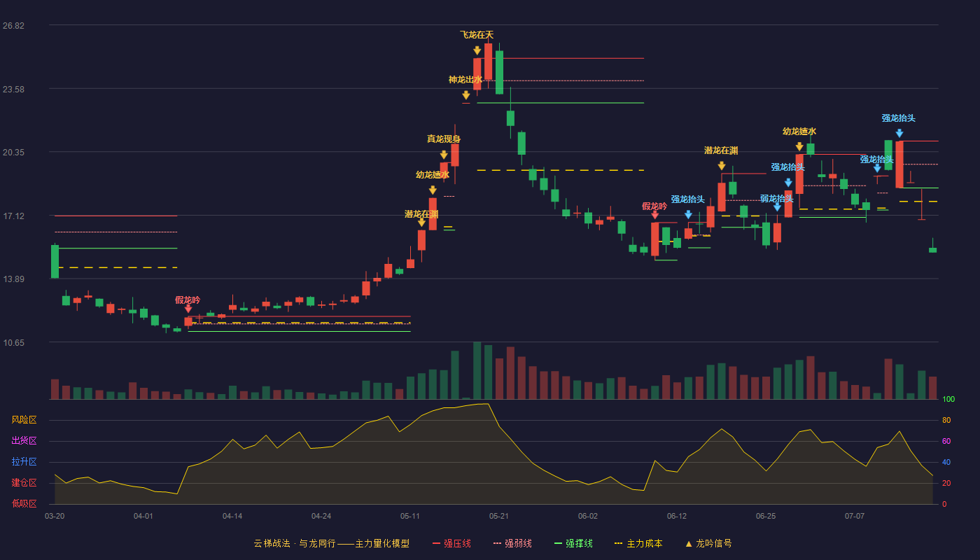Image resolution: width=980 pixels, height=560 pixels.
Task: Click the final 强龙抬头 arrow in July
Action: tap(899, 133)
